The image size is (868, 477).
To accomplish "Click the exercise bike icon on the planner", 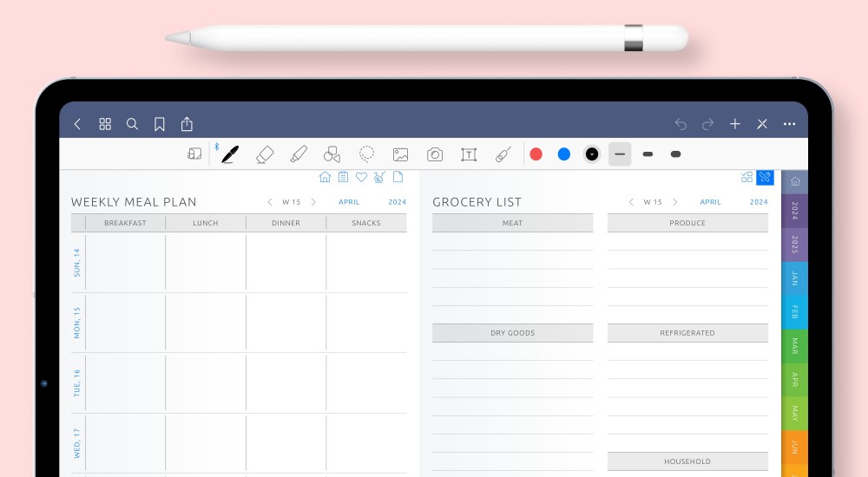I will [x=379, y=177].
